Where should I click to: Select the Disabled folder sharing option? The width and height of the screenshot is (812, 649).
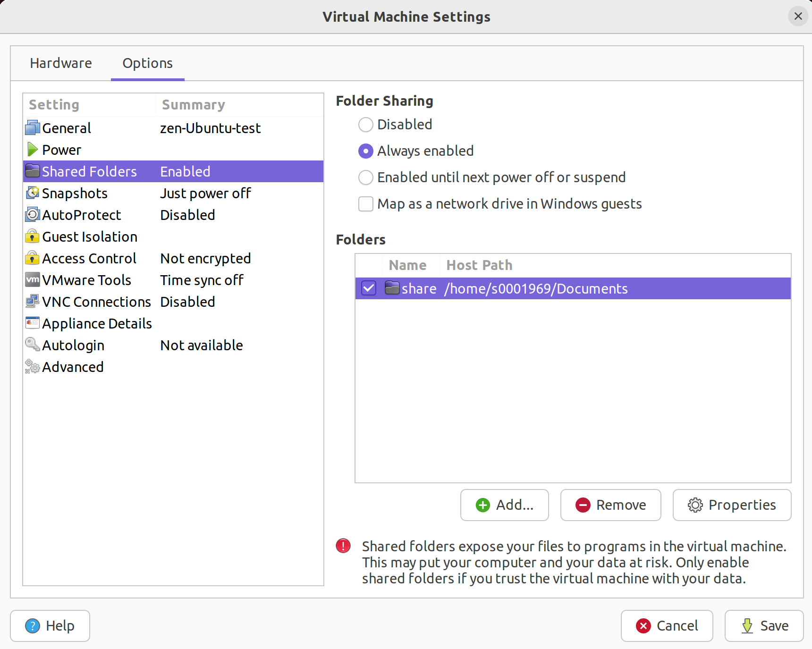[366, 125]
